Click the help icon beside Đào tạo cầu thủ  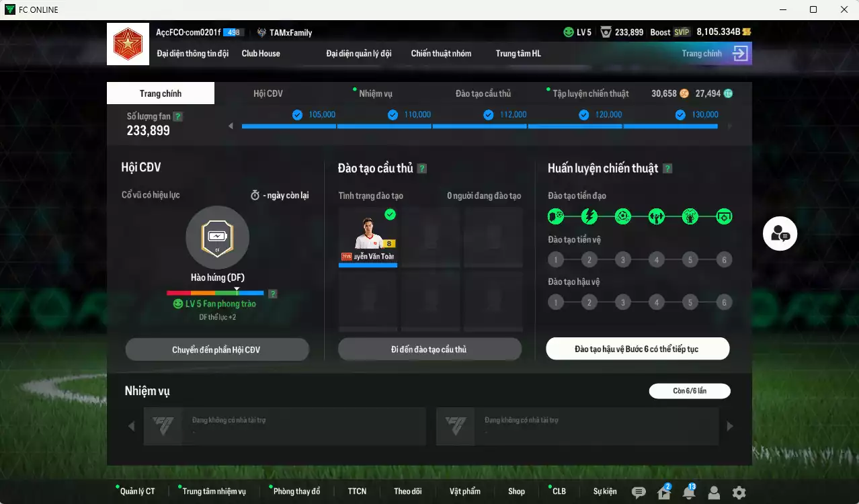point(422,169)
